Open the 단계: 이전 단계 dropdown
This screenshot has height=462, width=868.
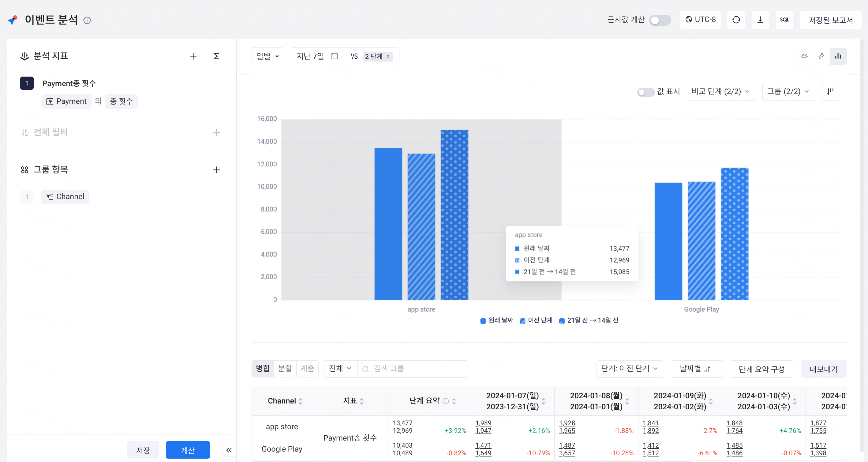[630, 369]
